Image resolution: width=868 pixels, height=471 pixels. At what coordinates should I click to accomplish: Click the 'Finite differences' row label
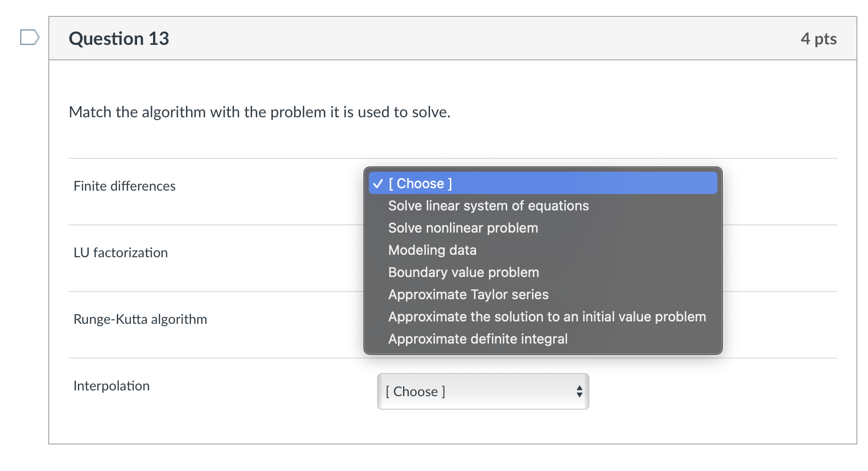click(x=125, y=186)
